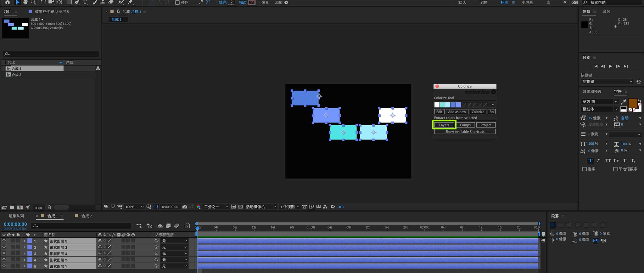Switch to the 小屏幕 workspace

[x=527, y=3]
